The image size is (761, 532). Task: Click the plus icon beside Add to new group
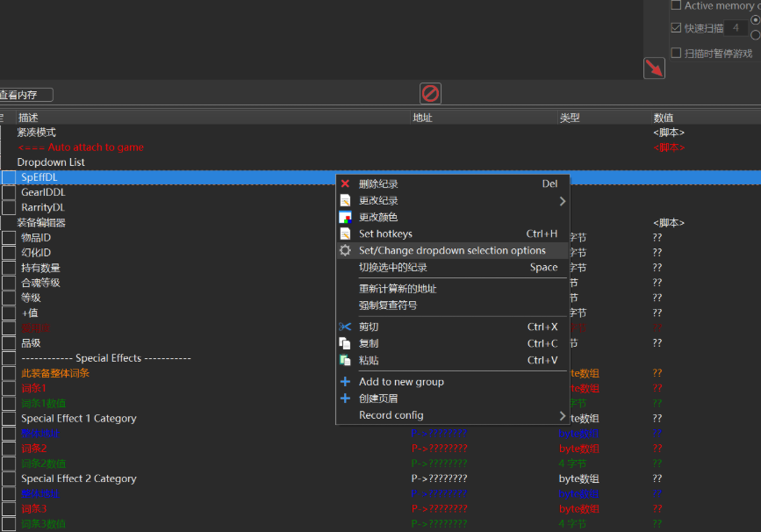345,382
